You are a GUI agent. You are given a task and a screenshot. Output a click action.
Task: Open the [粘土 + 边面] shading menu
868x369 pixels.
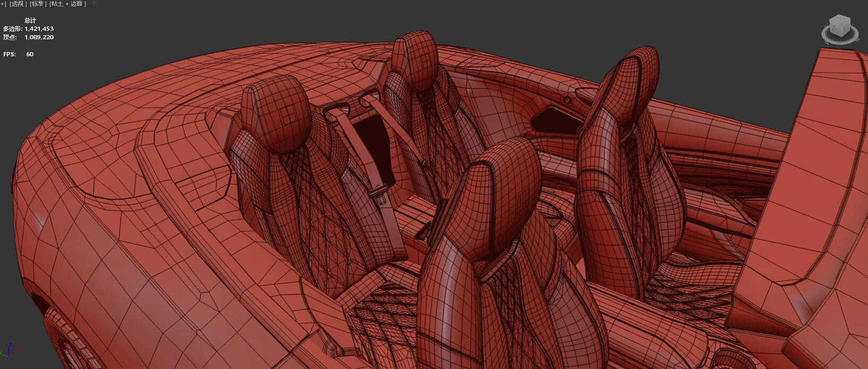click(67, 4)
